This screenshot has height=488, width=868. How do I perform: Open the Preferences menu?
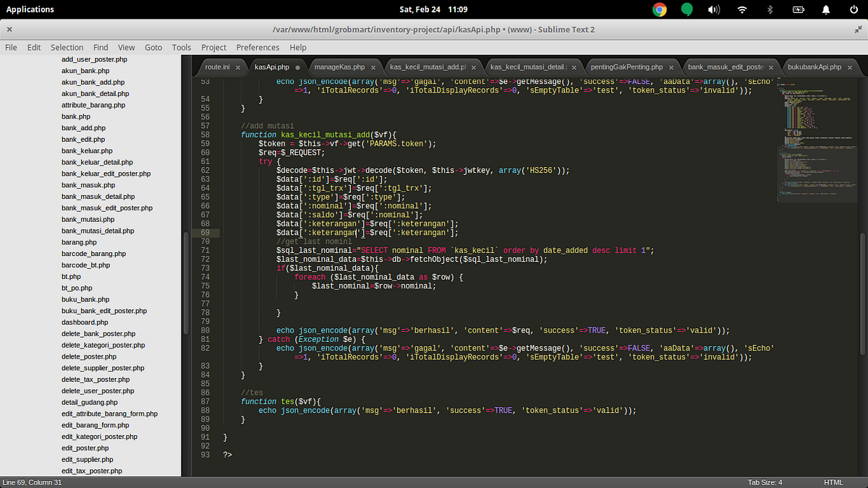[x=258, y=47]
